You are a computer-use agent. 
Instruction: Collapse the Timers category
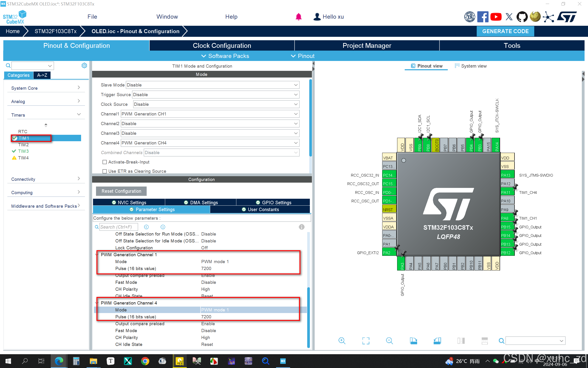[46, 115]
